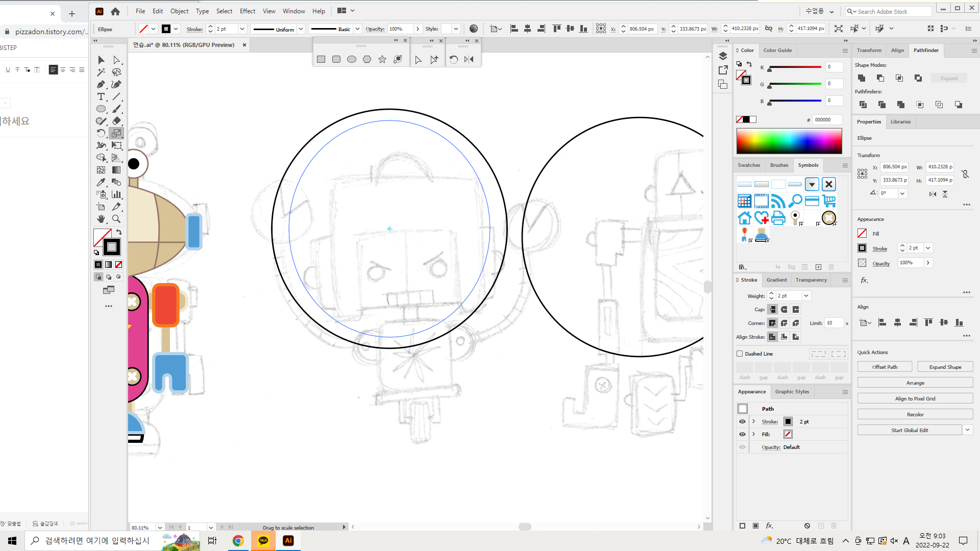The width and height of the screenshot is (980, 551).
Task: Enable the Dashed Line checkbox
Action: 740,354
